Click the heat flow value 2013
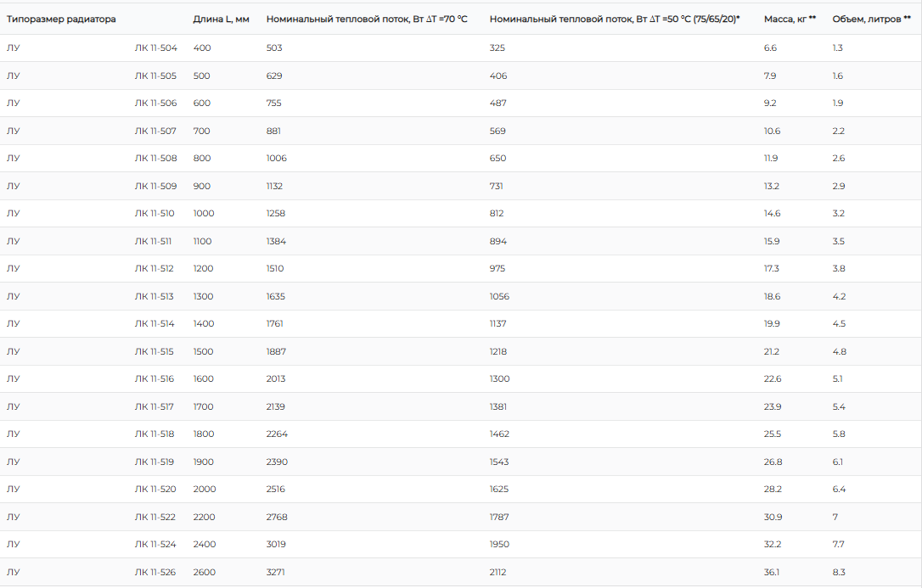 click(x=276, y=379)
